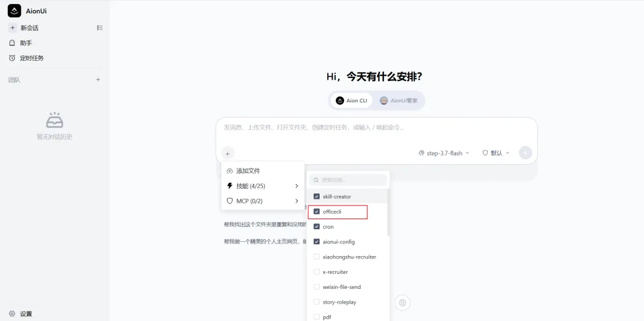
Task: Enable the weixin-file-send skill
Action: (317, 287)
